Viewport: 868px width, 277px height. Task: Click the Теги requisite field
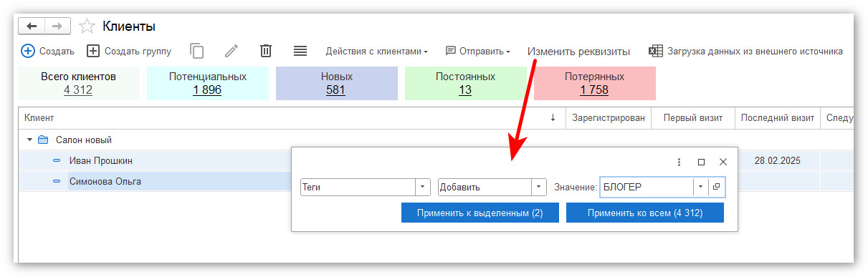(x=358, y=187)
